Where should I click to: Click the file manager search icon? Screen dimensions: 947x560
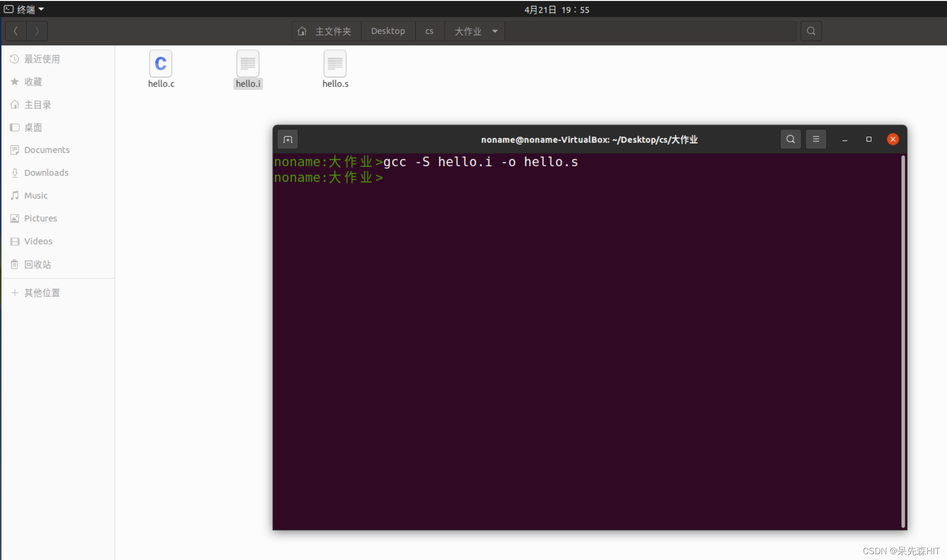pyautogui.click(x=811, y=31)
